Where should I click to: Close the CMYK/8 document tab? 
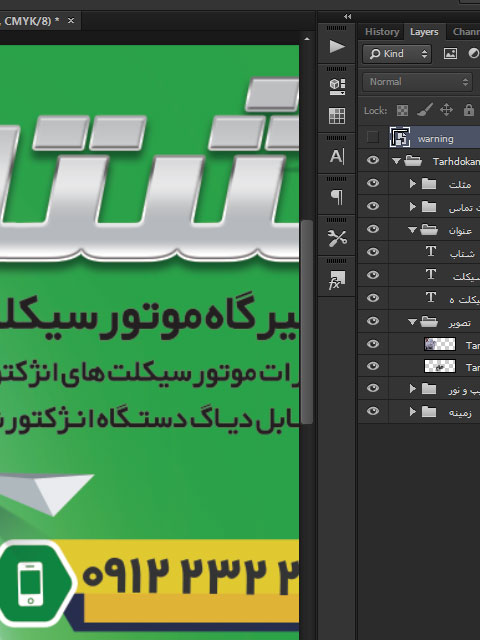pos(71,20)
